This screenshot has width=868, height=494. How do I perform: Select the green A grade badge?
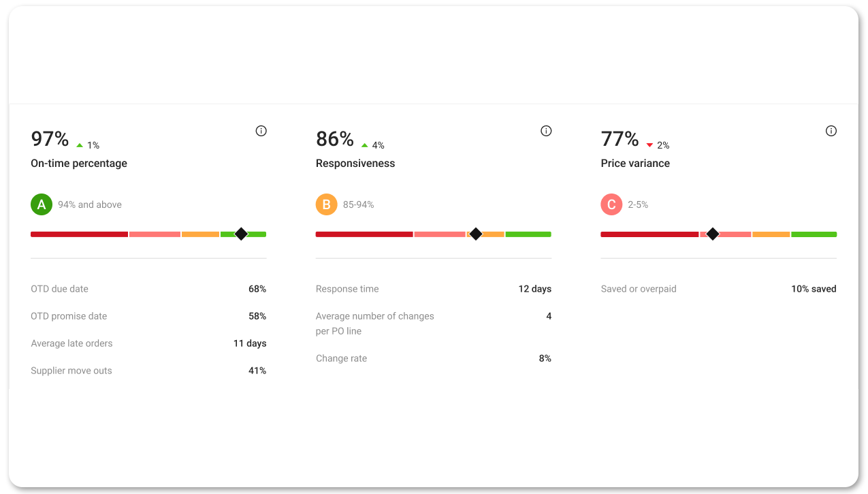click(x=42, y=204)
